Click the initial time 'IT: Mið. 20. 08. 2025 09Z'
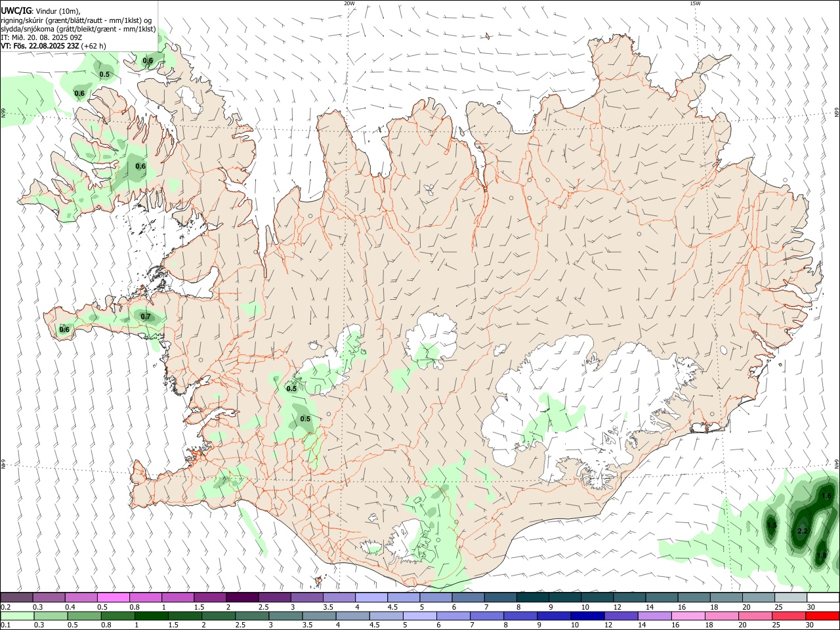The width and height of the screenshot is (840, 630). pos(41,37)
